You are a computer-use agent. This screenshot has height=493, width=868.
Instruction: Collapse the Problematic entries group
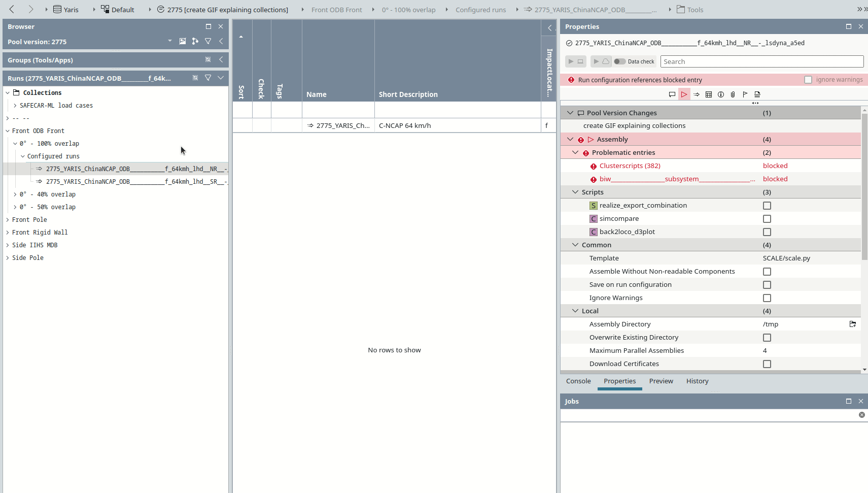click(575, 152)
